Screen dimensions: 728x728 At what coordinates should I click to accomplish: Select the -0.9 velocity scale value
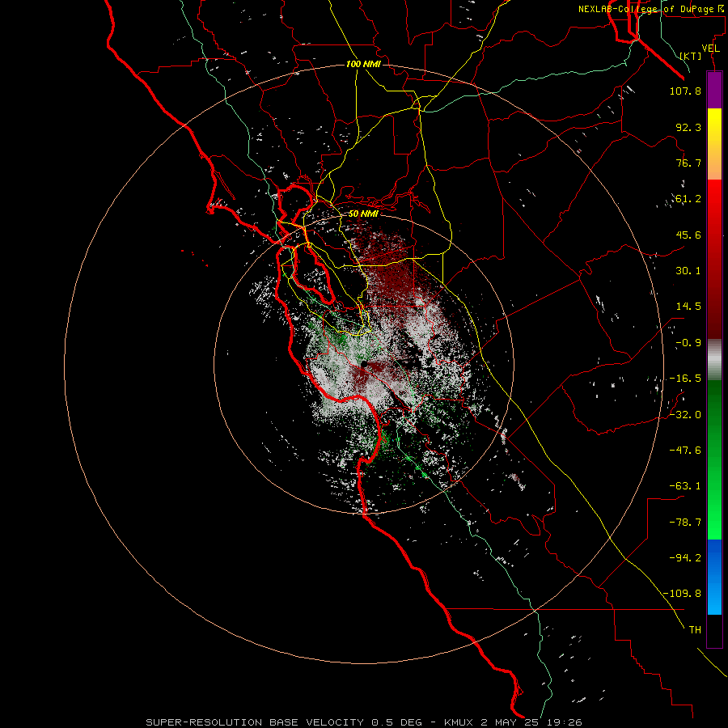[x=688, y=343]
